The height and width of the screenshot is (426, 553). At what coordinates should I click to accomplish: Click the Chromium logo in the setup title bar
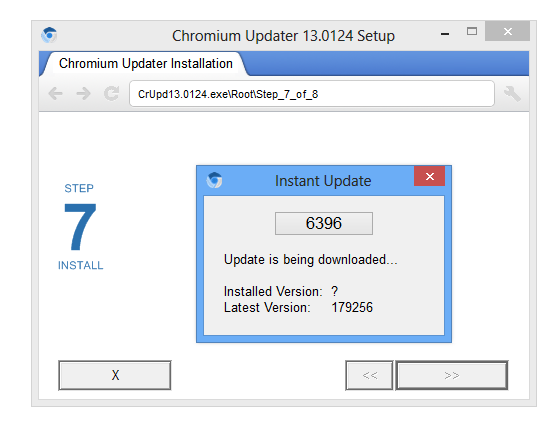coord(49,35)
